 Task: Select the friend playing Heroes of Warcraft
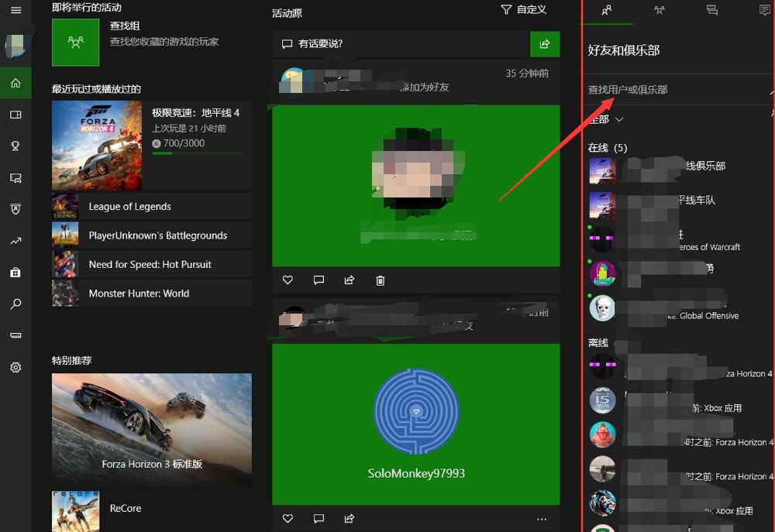point(680,239)
